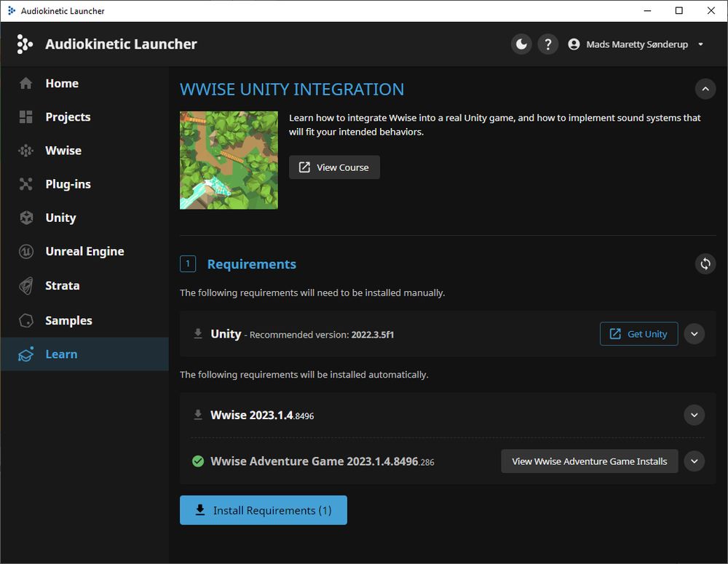Click the title bar app icon
The width and height of the screenshot is (728, 564).
click(x=12, y=11)
